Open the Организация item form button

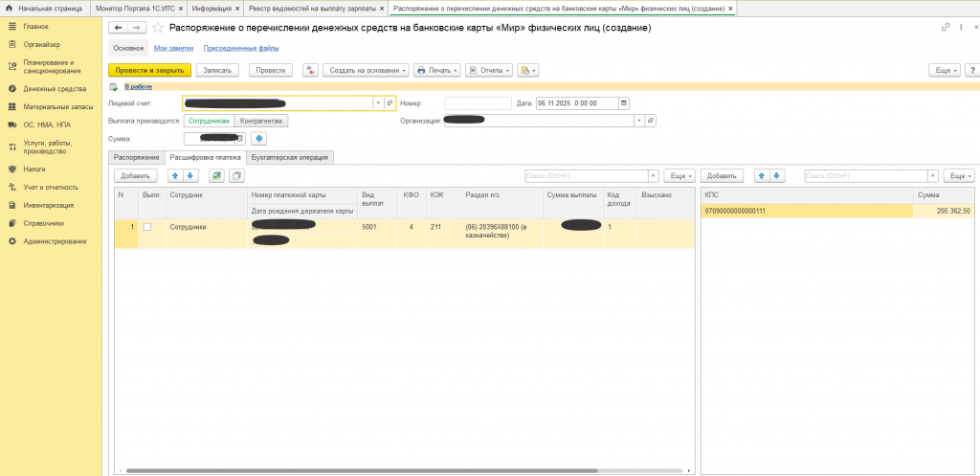(650, 121)
